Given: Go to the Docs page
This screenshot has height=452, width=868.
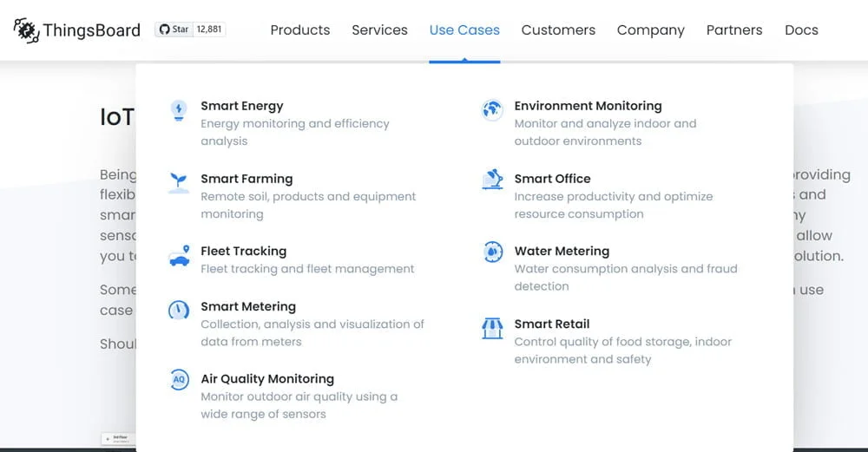Looking at the screenshot, I should pos(801,29).
